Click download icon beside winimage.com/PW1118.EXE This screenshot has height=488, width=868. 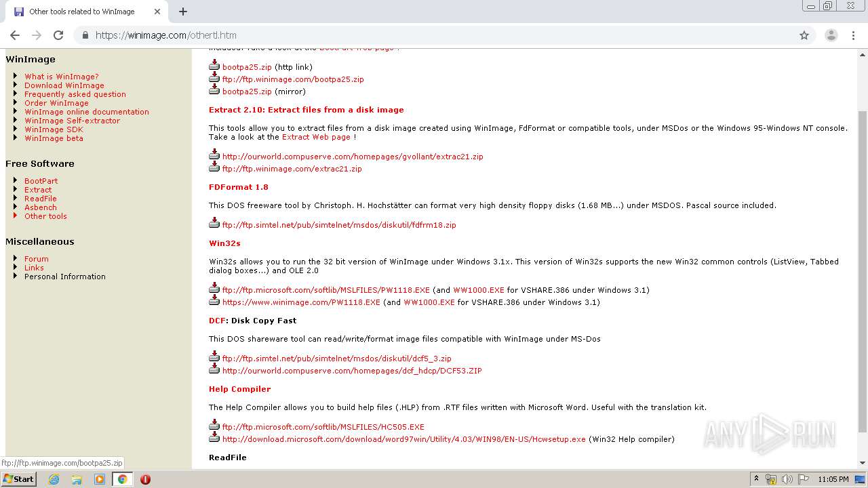[x=214, y=300]
